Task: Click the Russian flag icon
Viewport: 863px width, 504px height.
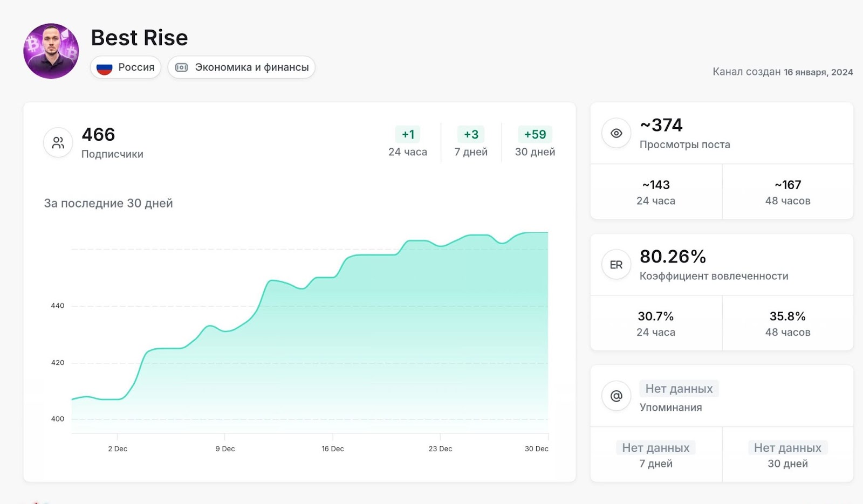Action: tap(104, 68)
